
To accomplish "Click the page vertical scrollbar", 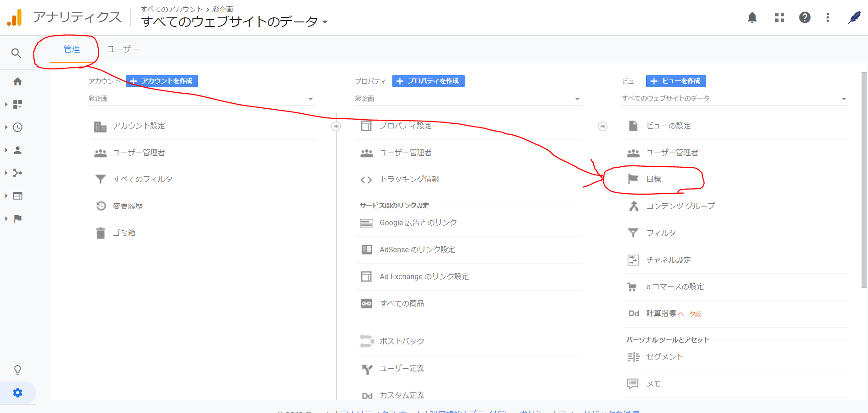I will click(864, 180).
